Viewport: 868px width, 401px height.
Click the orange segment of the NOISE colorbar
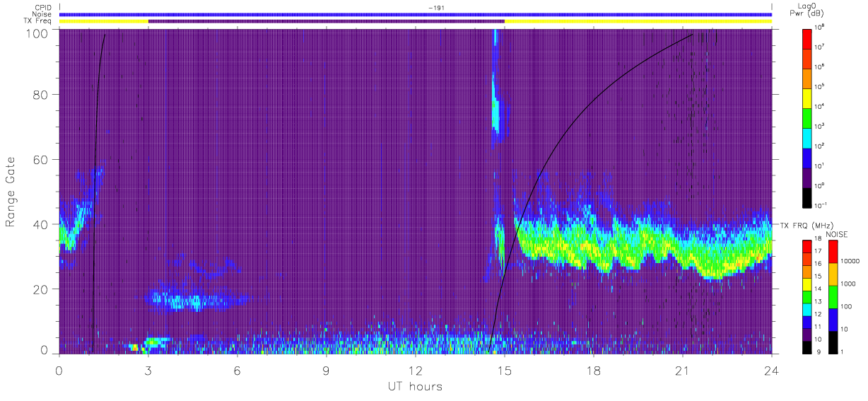click(x=833, y=274)
